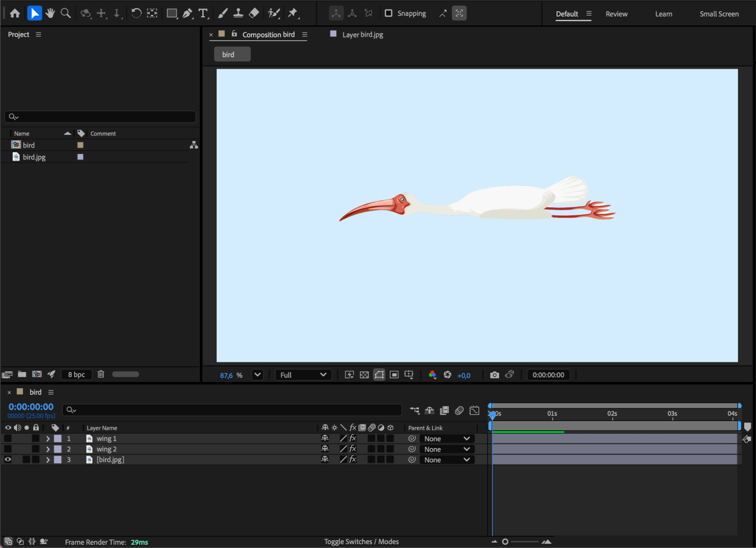The image size is (756, 548).
Task: Click Toggle Switches / Modes button
Action: [361, 542]
